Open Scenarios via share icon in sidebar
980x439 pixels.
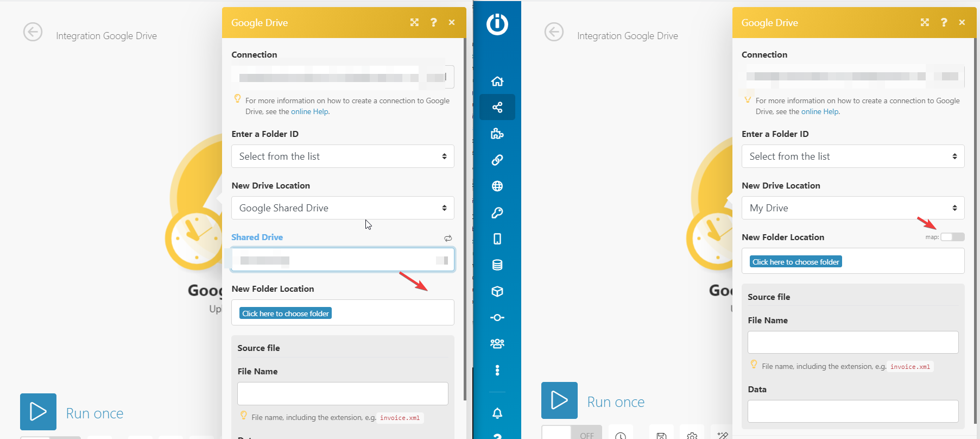pos(497,107)
